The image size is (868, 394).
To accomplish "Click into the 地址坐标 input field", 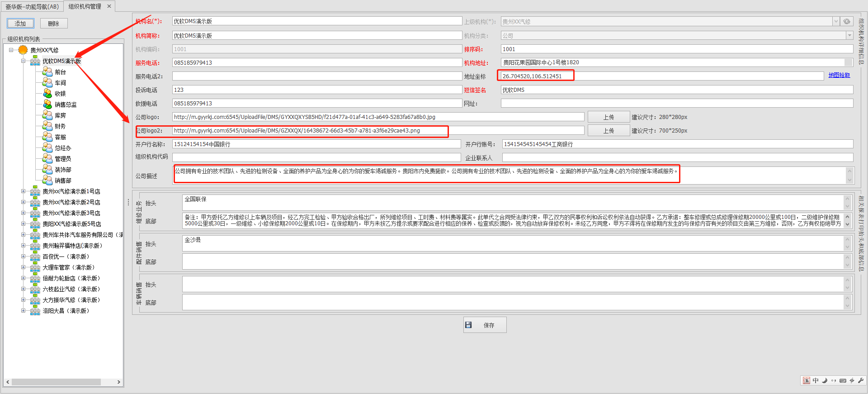I will click(662, 76).
